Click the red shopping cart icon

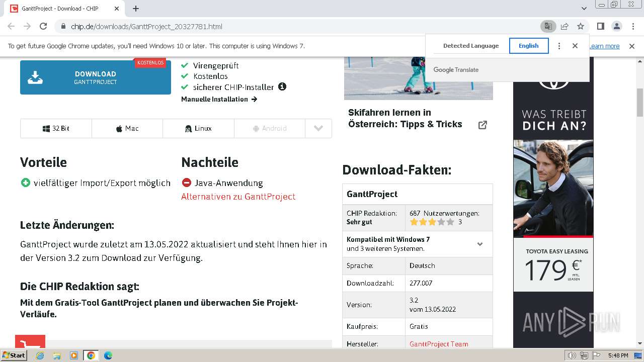pyautogui.click(x=30, y=342)
